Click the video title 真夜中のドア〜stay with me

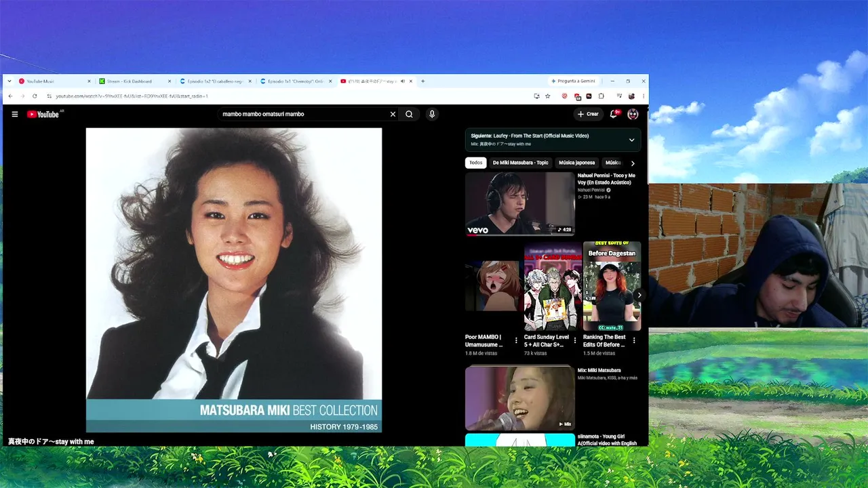point(51,441)
